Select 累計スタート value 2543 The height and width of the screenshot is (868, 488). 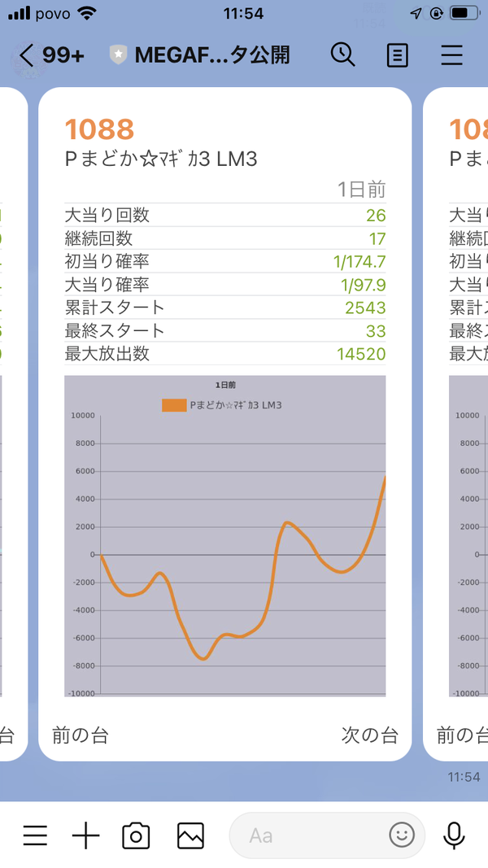point(365,308)
